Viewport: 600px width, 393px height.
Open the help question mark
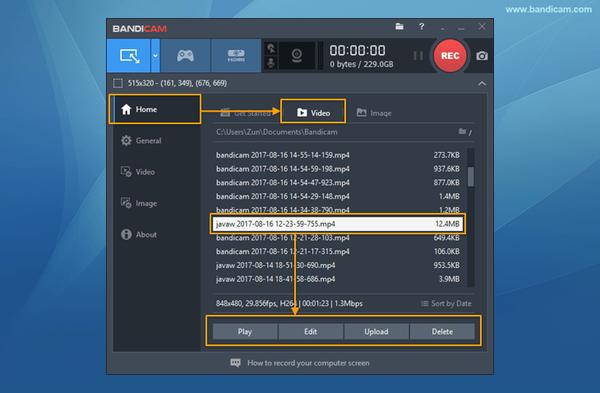pos(421,26)
